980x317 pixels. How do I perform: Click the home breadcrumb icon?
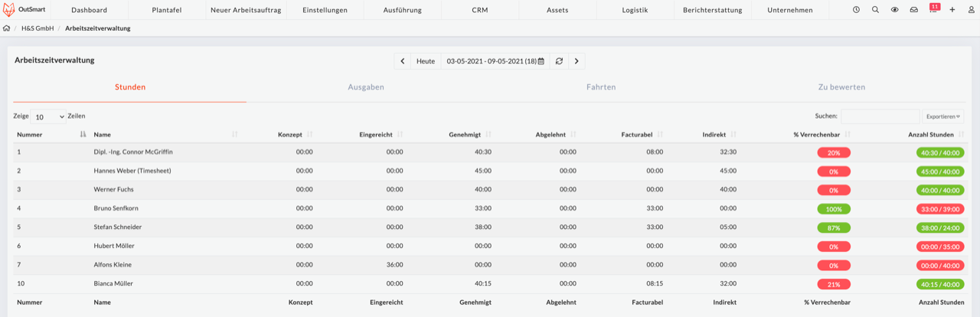coord(7,28)
